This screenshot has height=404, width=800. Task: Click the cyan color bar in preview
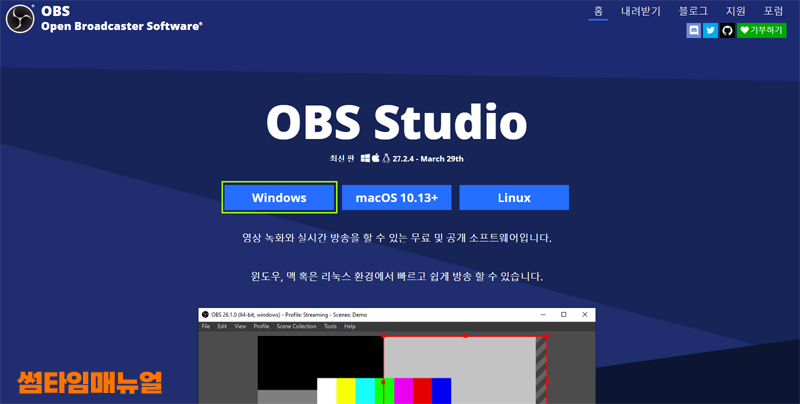pos(365,391)
